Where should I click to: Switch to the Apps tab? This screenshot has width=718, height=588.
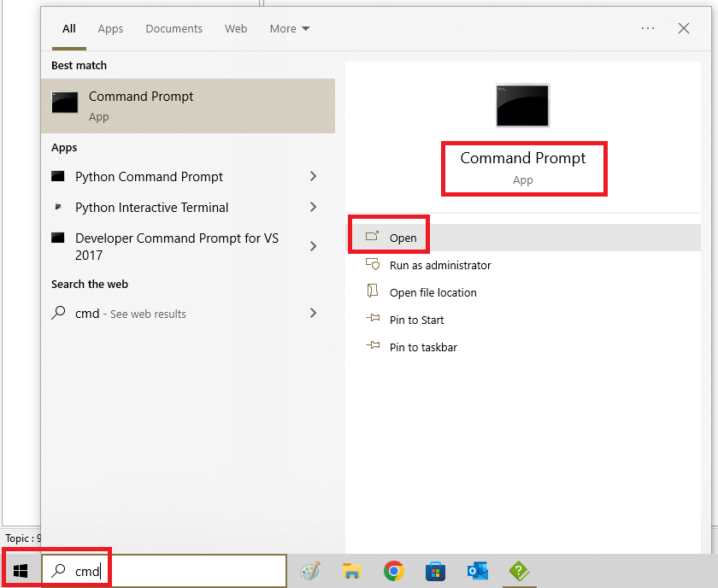[x=110, y=28]
